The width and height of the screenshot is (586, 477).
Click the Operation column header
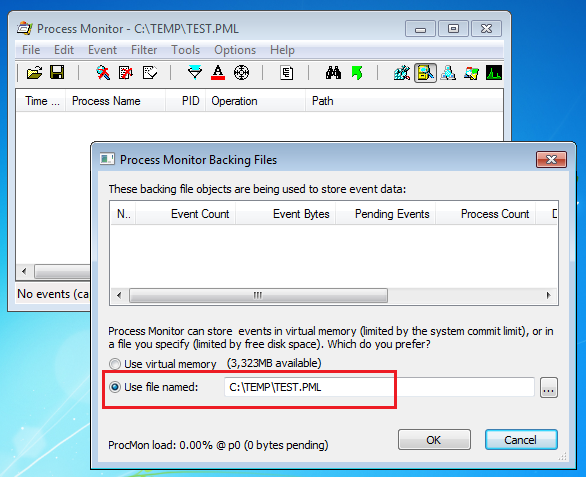256,101
